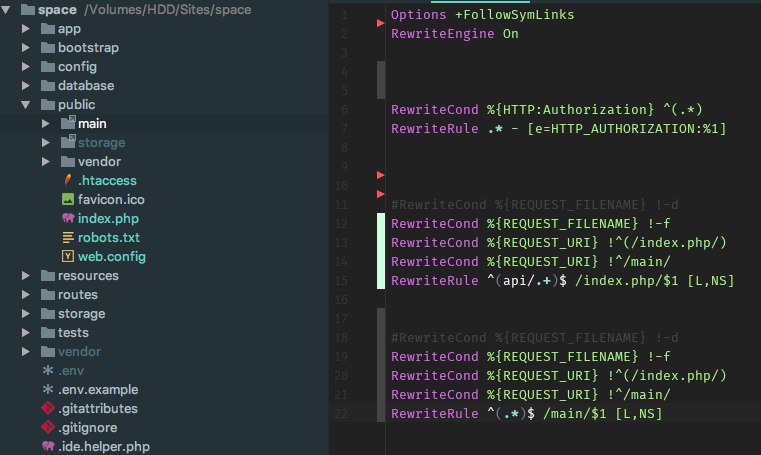Expand the tests folder arrow

coord(26,333)
